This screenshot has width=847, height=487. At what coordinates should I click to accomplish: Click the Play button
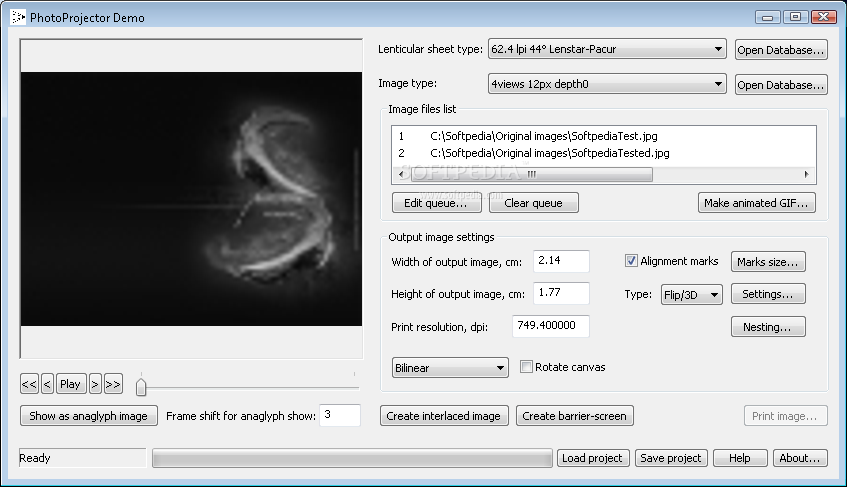coord(70,384)
